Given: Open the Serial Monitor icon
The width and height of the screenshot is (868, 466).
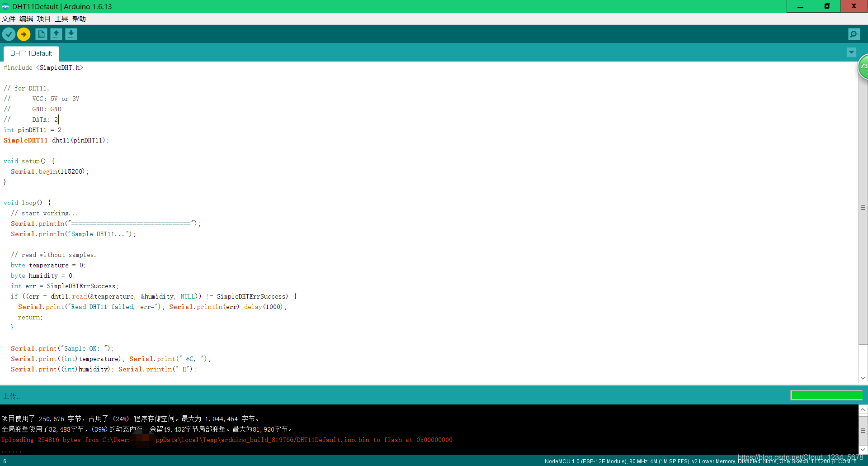Looking at the screenshot, I should (x=854, y=34).
